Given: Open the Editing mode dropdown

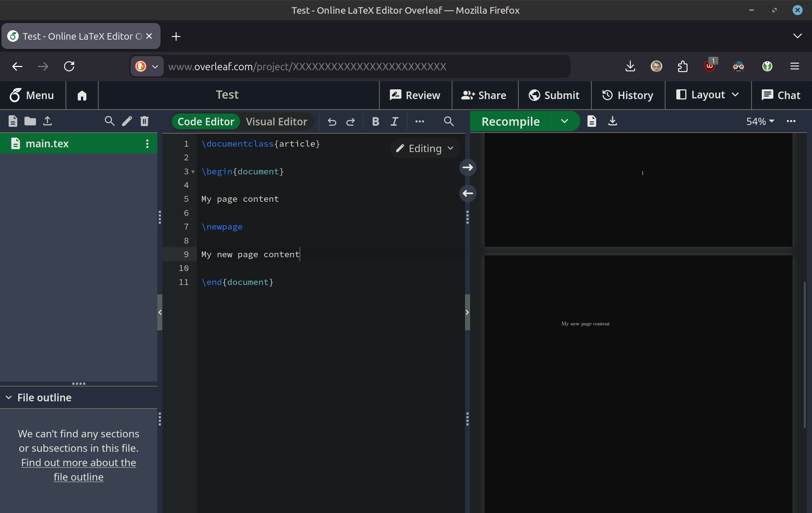Looking at the screenshot, I should [425, 148].
